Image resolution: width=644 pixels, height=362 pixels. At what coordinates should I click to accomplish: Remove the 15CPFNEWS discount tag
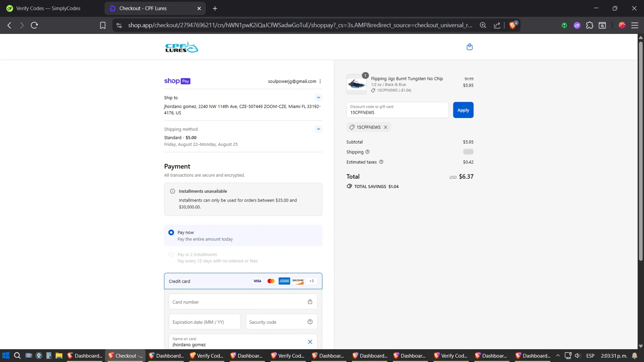[x=386, y=127]
